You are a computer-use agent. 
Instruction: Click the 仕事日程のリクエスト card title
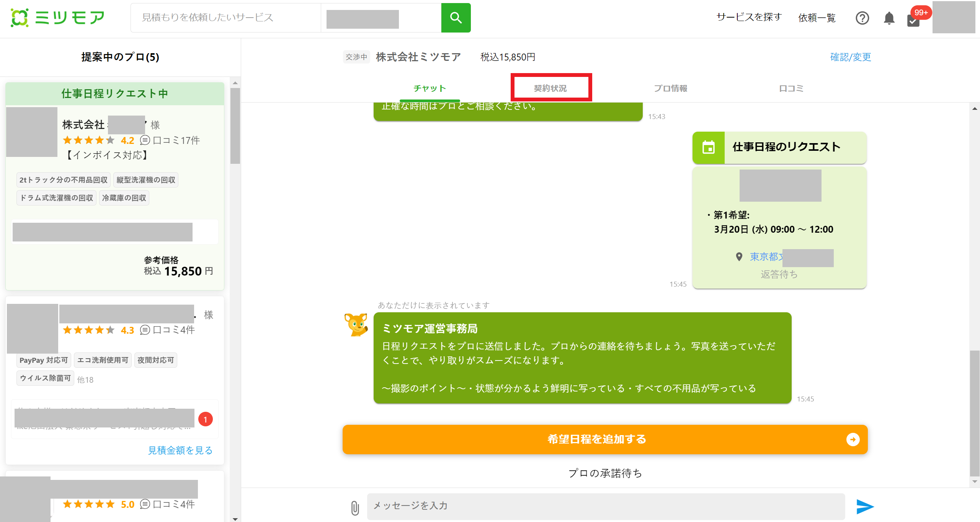tap(786, 147)
